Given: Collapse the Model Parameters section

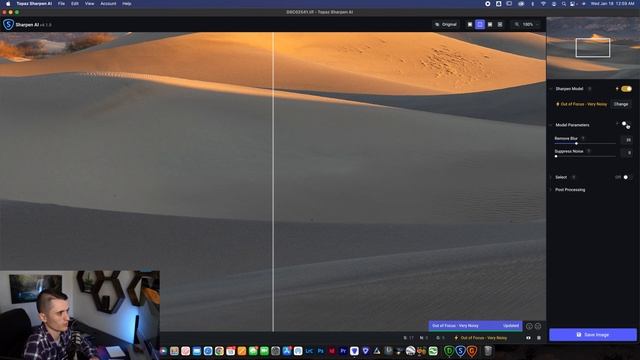Looking at the screenshot, I should (551, 125).
